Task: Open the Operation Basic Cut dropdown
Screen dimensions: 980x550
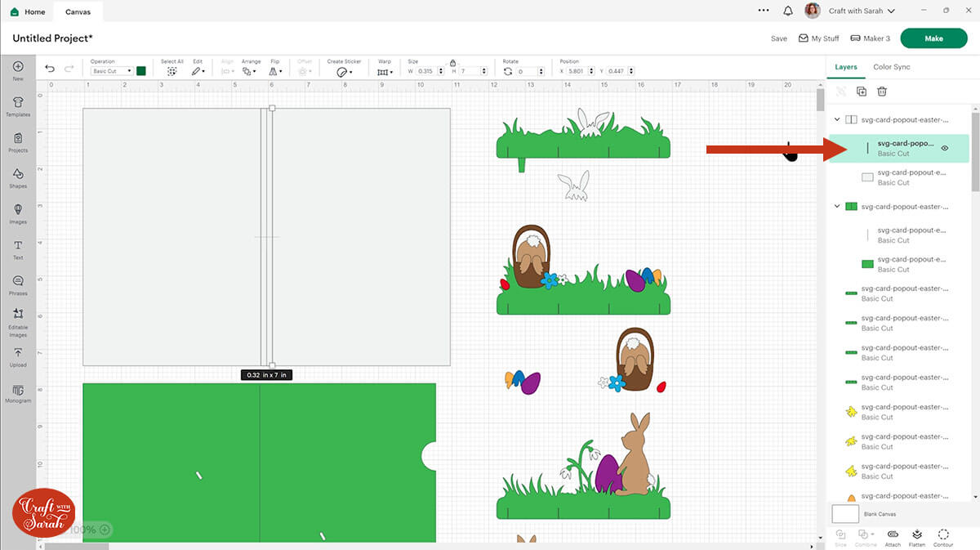Action: pos(112,71)
